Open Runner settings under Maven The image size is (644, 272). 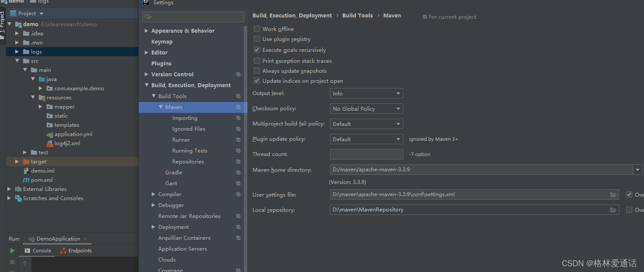click(x=181, y=140)
